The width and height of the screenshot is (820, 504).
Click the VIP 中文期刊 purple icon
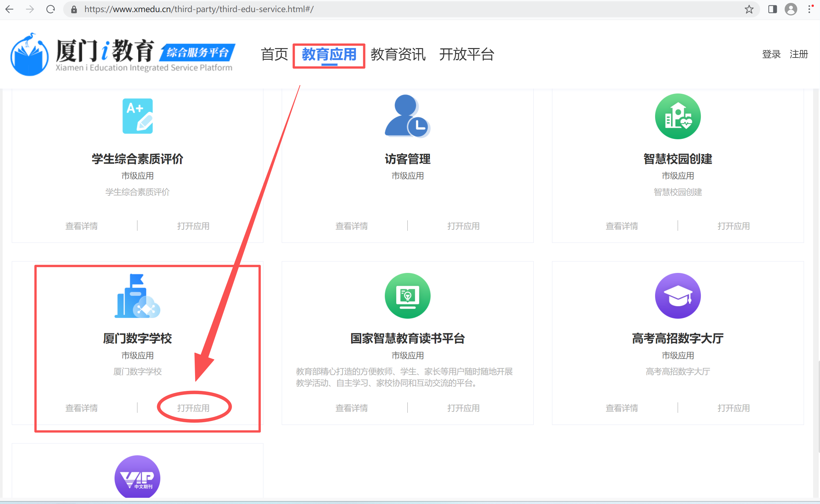[x=137, y=477]
